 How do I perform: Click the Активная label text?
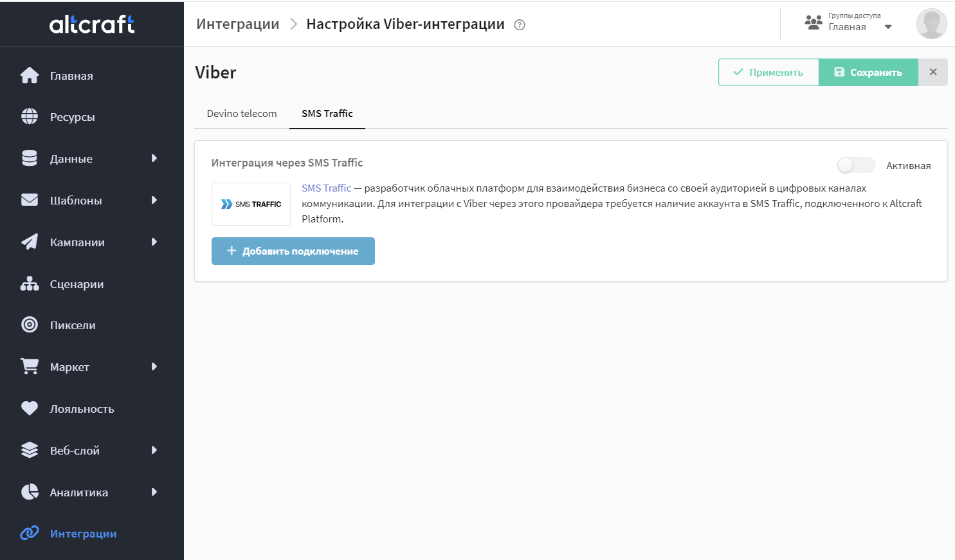(x=909, y=165)
